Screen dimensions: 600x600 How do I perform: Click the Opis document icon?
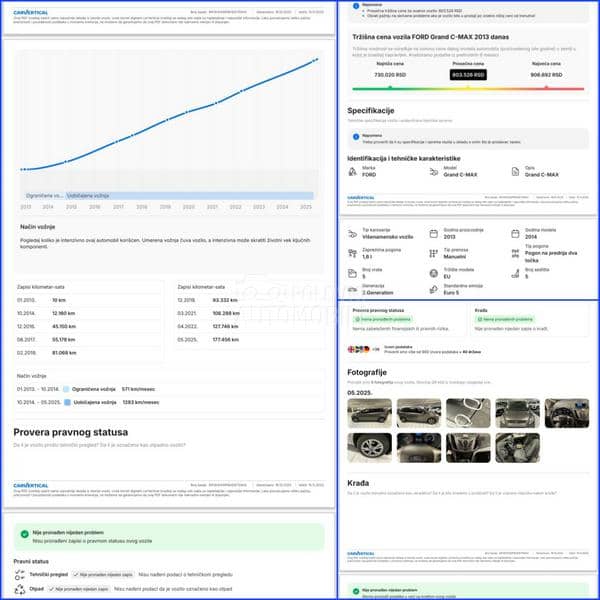pyautogui.click(x=517, y=174)
